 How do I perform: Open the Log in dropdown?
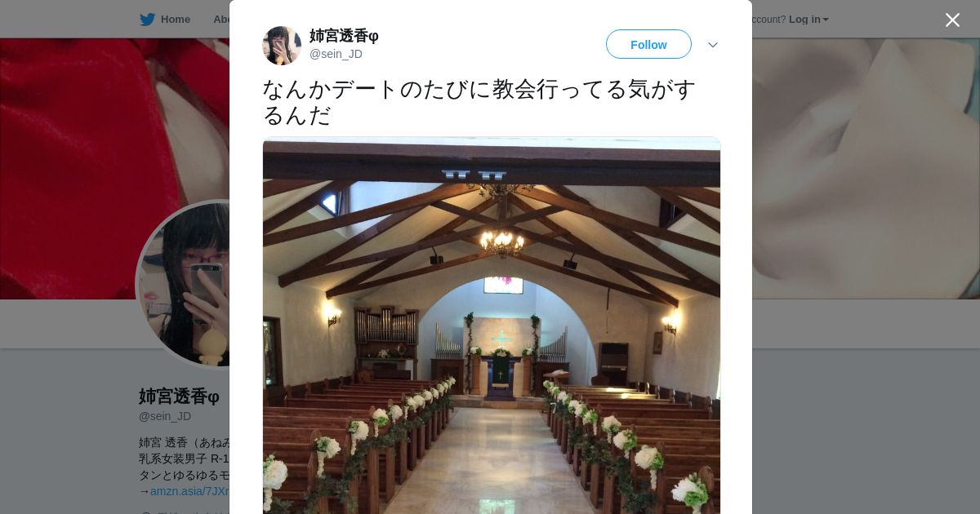coord(808,20)
